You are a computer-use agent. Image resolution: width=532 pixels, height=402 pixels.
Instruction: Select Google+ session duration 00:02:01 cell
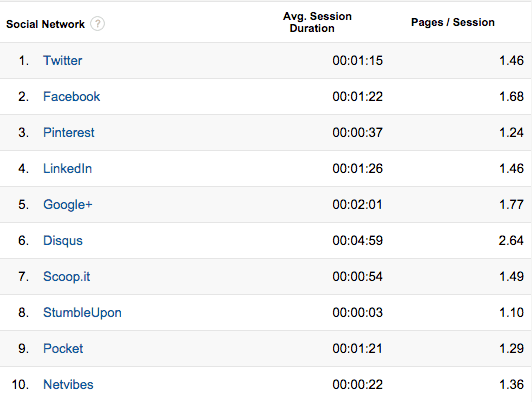click(x=357, y=205)
